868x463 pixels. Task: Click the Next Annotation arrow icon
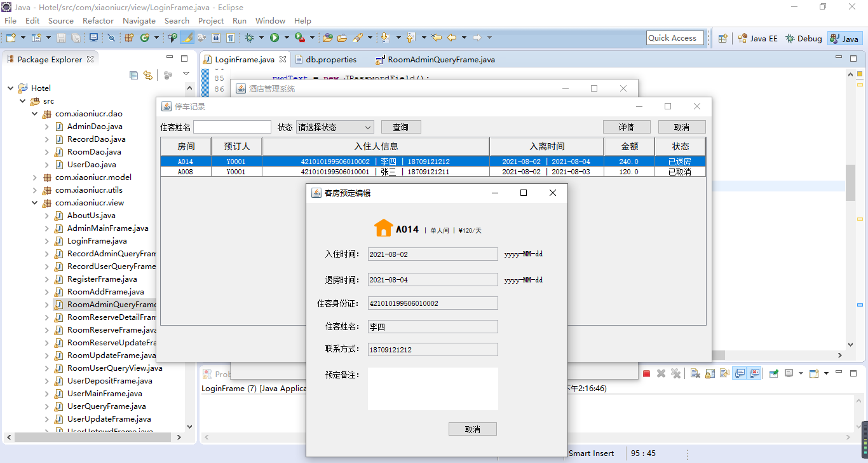tap(385, 38)
